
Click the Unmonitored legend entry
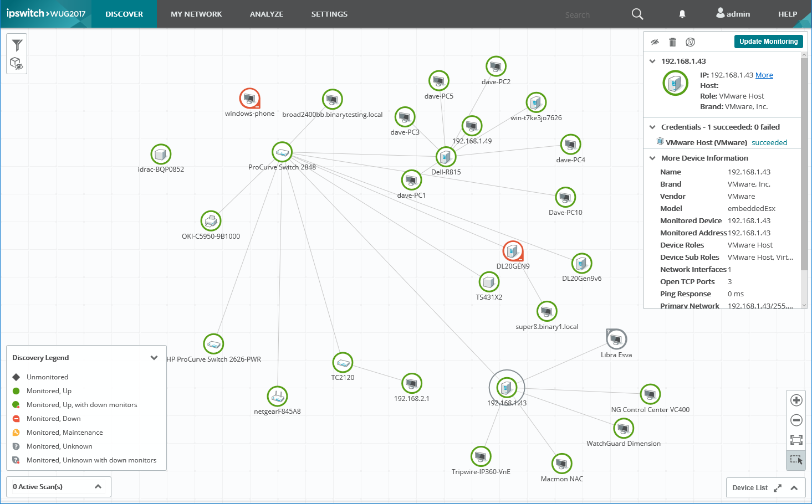47,377
